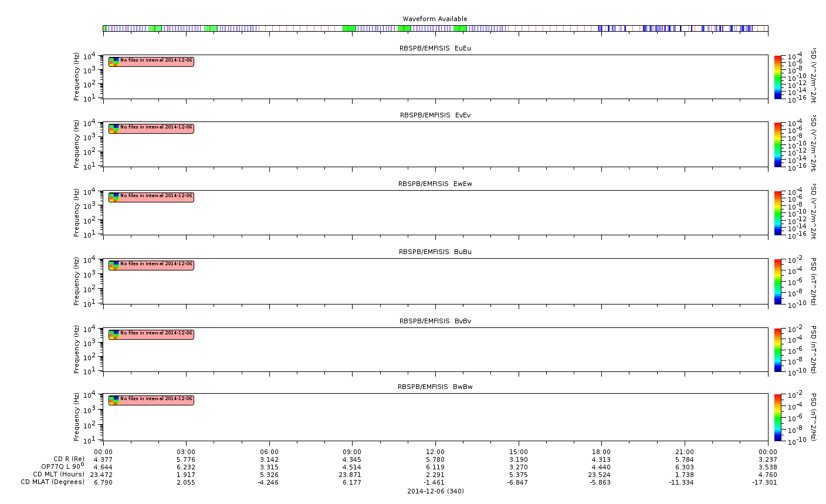This screenshot has height=504, width=826.
Task: Click the EwEw panel color bar
Action: pos(777,213)
